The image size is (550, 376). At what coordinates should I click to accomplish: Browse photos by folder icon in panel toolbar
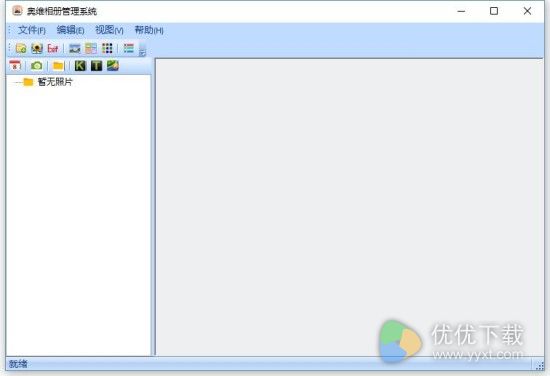coord(58,66)
